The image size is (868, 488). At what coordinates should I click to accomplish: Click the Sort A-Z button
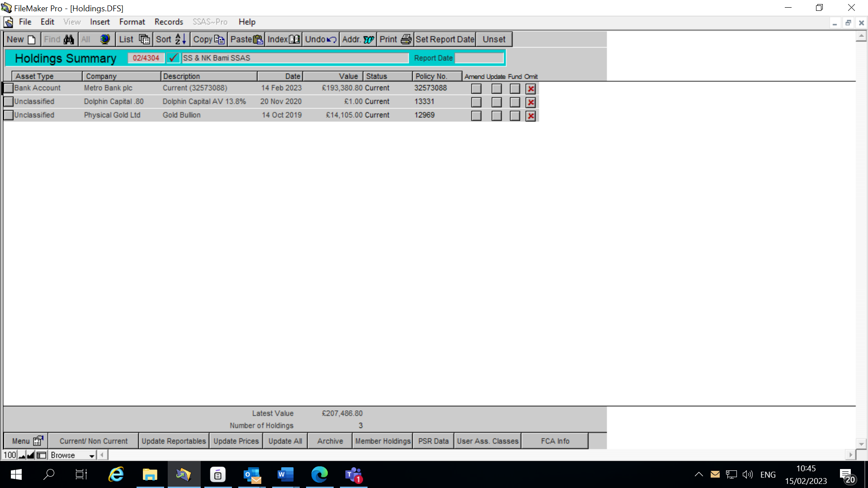[x=171, y=39]
